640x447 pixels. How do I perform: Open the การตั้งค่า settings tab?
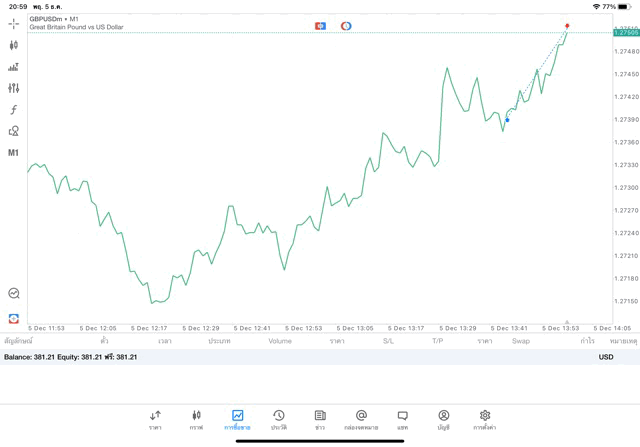[x=485, y=419]
